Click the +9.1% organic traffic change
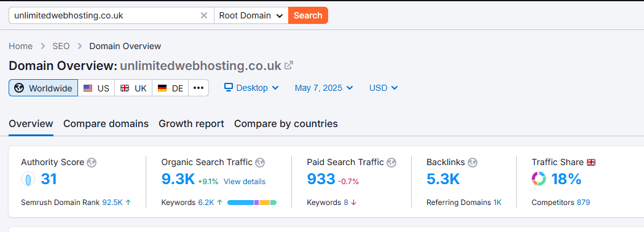 point(208,182)
